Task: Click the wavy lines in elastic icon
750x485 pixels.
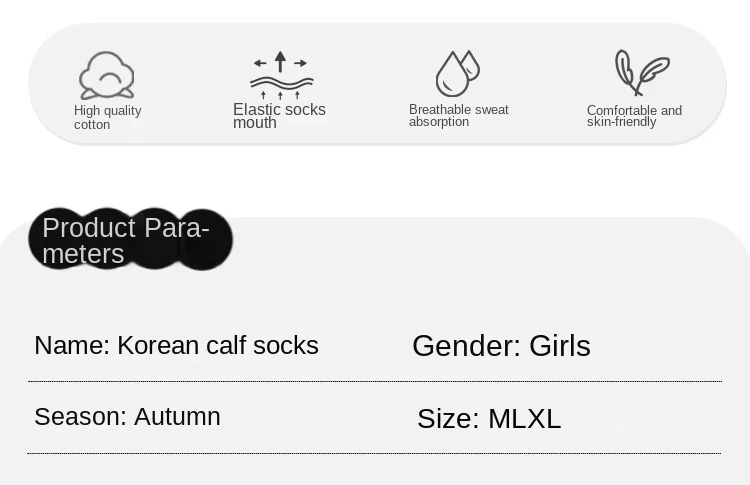Action: click(x=282, y=83)
